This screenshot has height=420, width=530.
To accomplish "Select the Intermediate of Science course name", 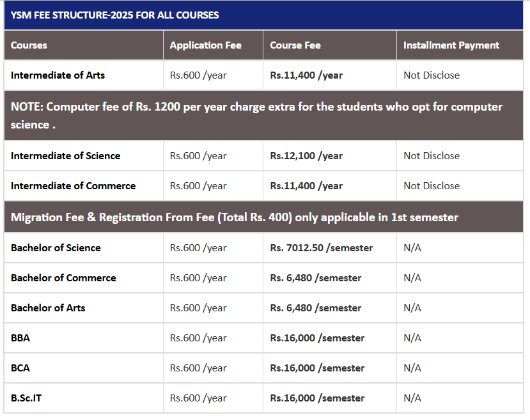I will click(65, 156).
